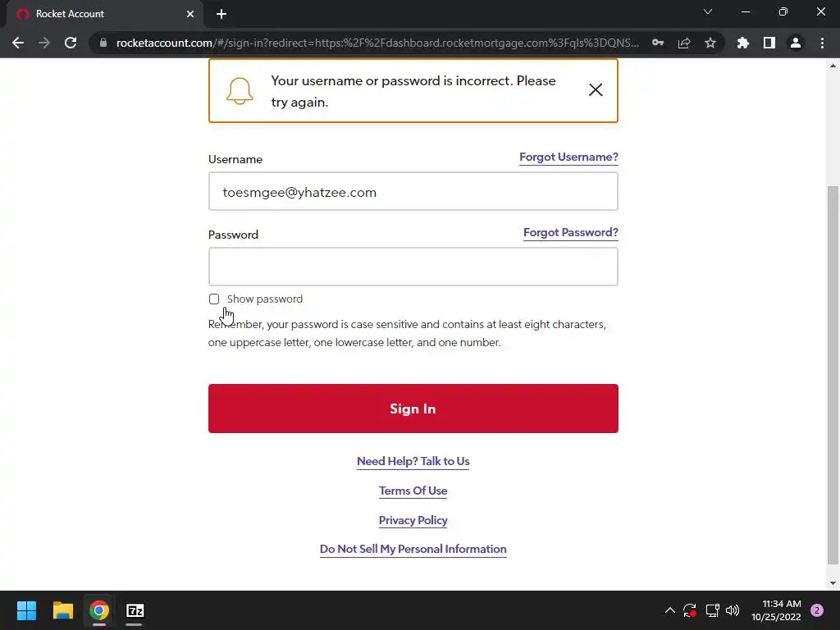Open the saved passwords key icon
The image size is (840, 630).
[658, 43]
